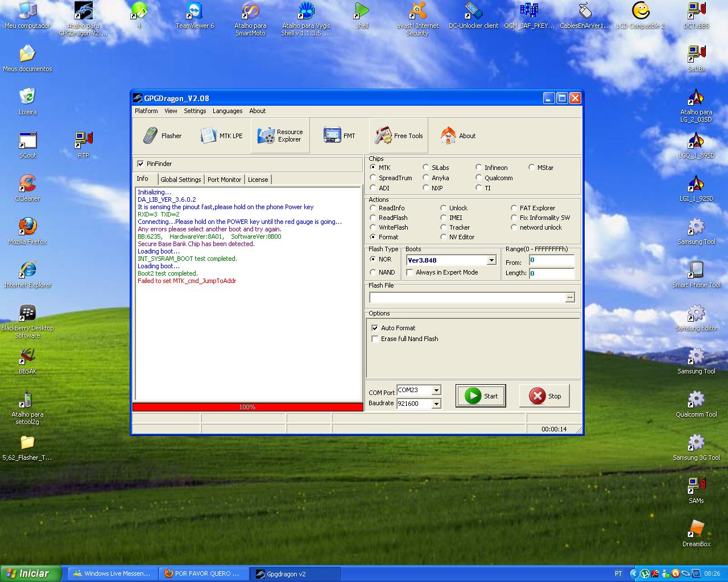Screen dimensions: 728x582
Task: Expand the COM Port dropdown
Action: 436,390
